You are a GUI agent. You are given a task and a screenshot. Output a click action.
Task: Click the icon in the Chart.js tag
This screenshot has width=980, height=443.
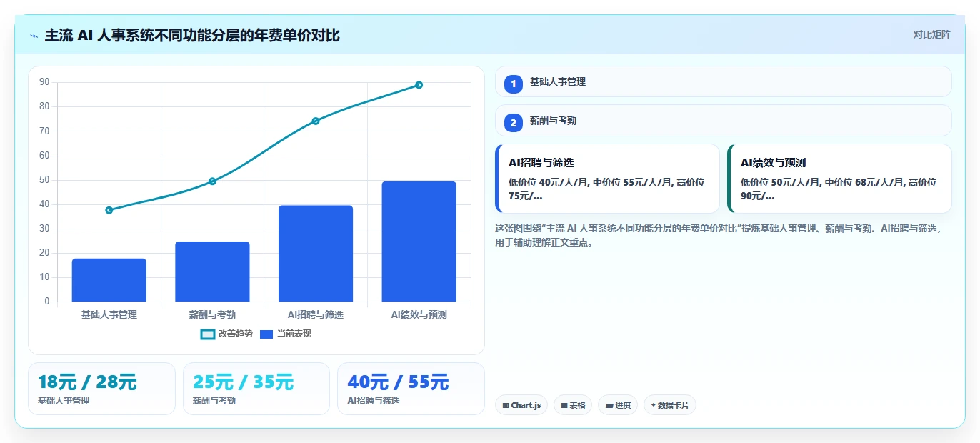(506, 405)
